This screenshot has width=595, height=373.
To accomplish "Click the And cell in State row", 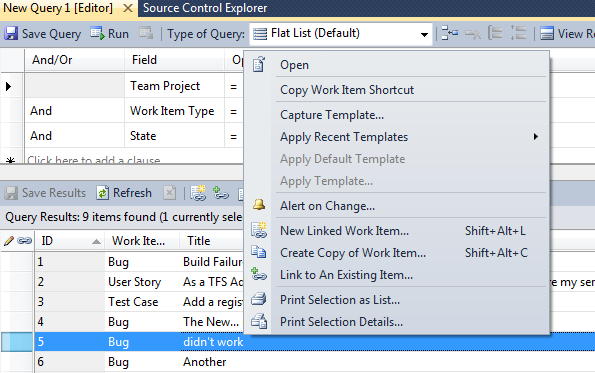I will click(75, 136).
